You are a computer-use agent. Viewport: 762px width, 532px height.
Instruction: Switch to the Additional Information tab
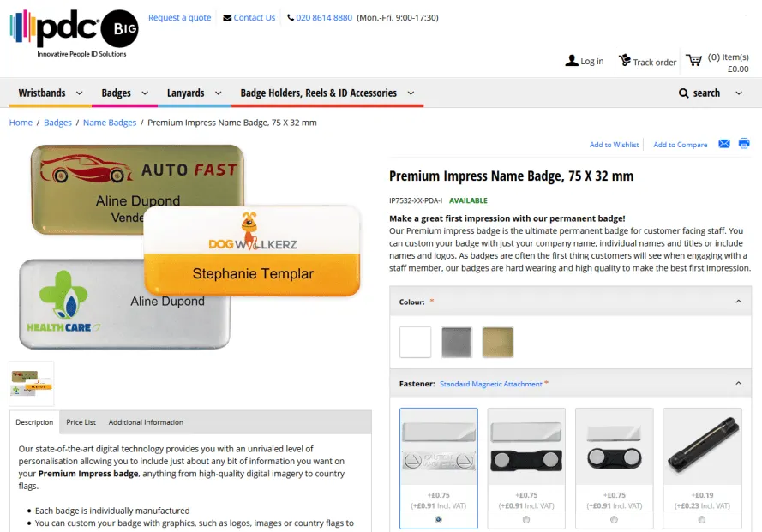coord(146,422)
